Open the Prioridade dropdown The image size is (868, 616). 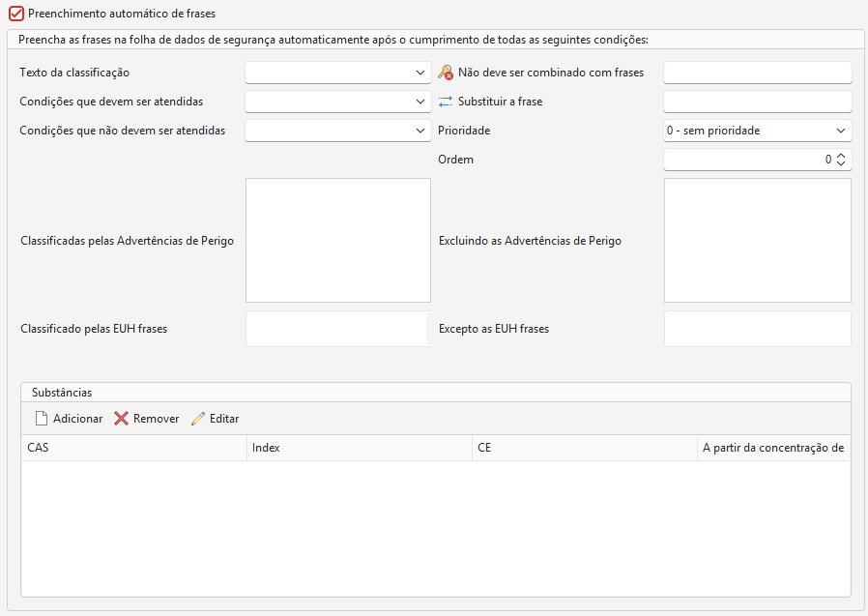click(x=757, y=131)
